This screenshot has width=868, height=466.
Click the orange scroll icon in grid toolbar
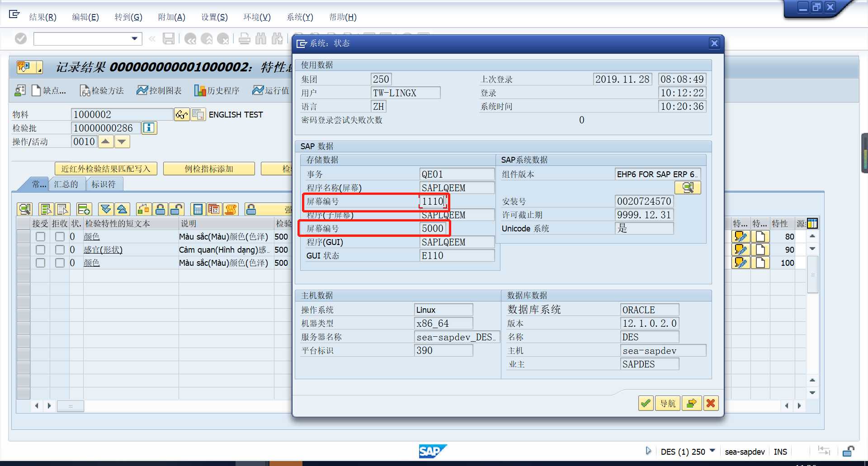pyautogui.click(x=231, y=209)
